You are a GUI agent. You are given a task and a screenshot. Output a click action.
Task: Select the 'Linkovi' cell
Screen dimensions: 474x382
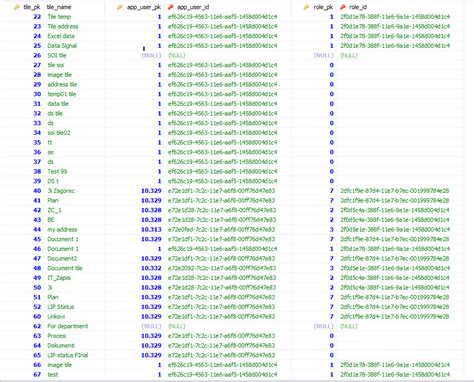56,316
